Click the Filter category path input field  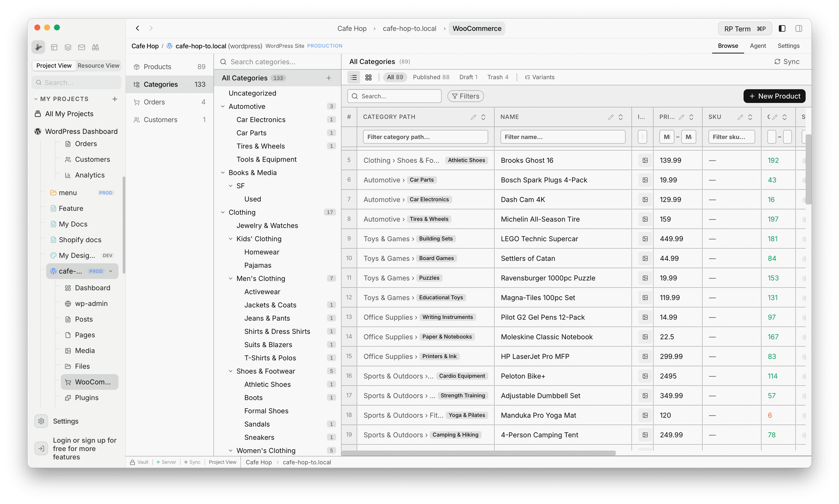coord(425,137)
